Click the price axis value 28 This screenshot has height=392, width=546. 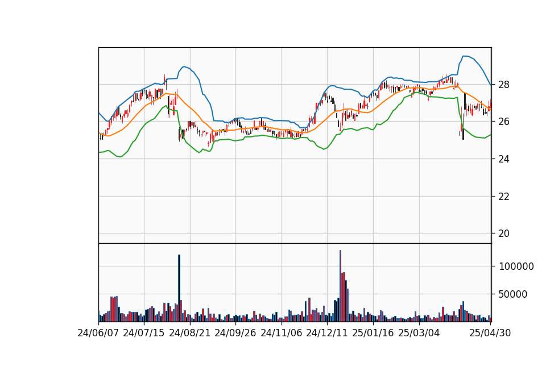(x=504, y=85)
